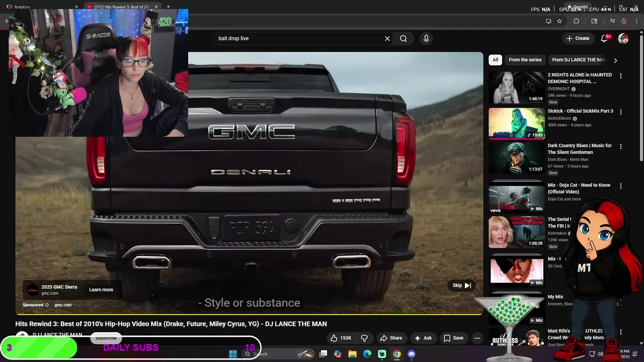Open Copilot from the taskbar
Viewport: 644px width, 362px height.
tap(338, 354)
